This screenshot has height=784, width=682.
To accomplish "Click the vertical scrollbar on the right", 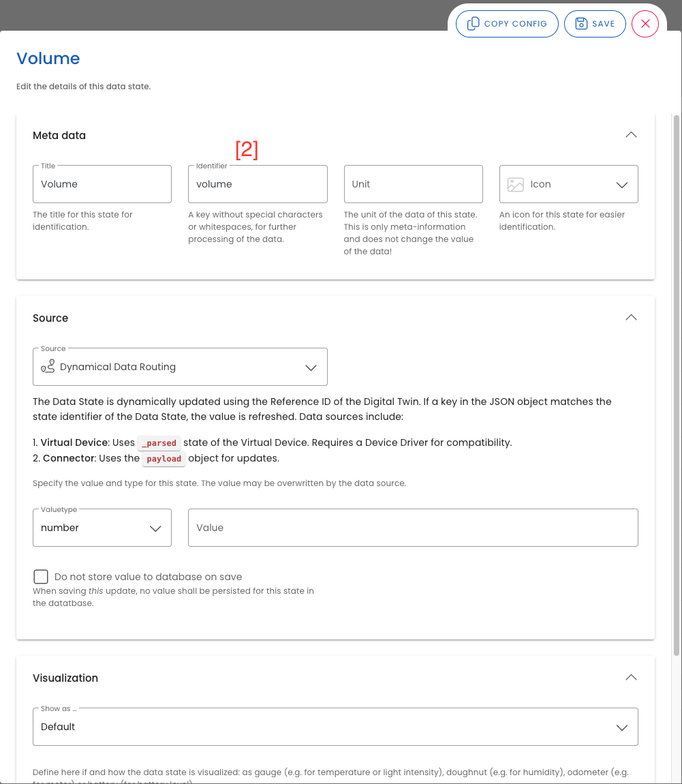I will point(676,382).
